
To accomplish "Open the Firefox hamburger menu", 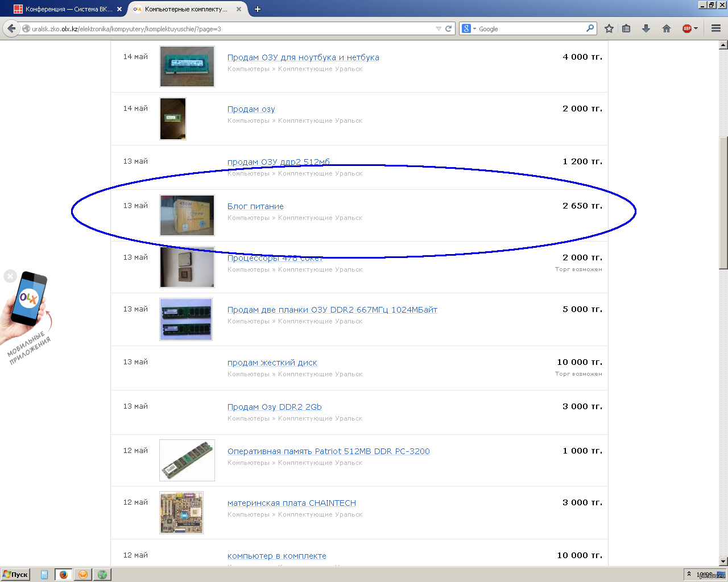I will coord(716,28).
